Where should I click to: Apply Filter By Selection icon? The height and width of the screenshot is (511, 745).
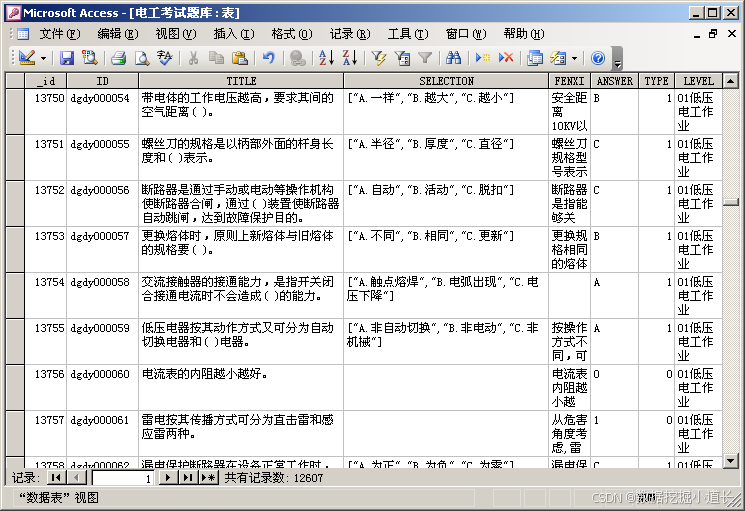tap(379, 58)
